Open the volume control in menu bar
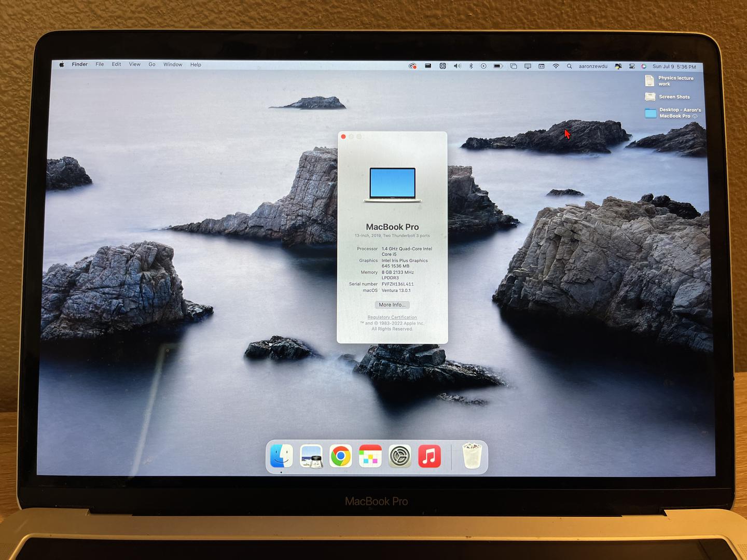 457,66
